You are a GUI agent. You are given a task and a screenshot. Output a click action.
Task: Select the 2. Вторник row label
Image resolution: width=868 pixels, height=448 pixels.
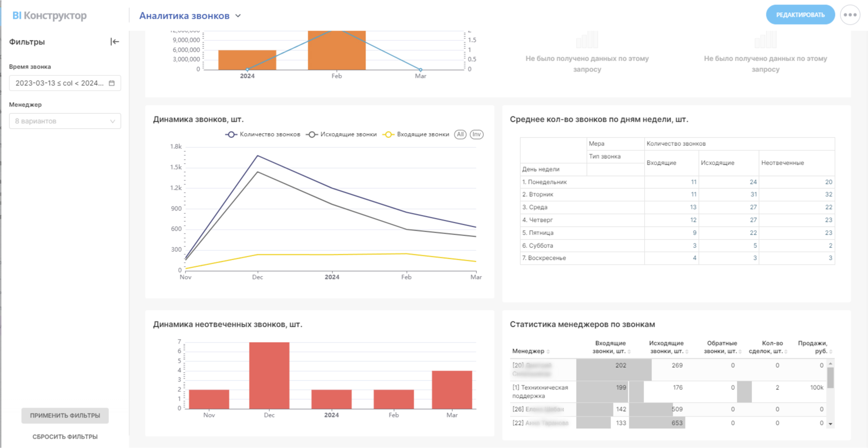[x=538, y=194]
